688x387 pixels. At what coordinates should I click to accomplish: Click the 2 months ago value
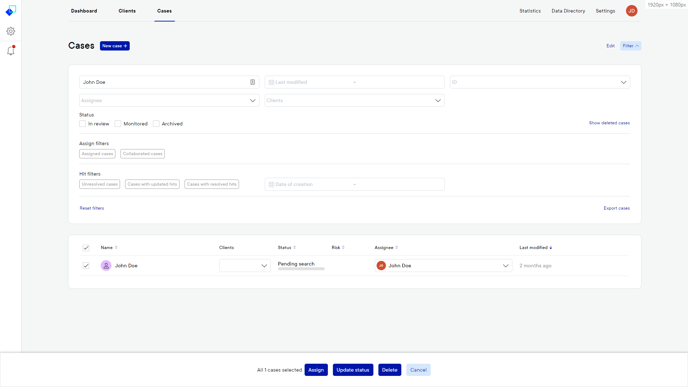tap(535, 265)
